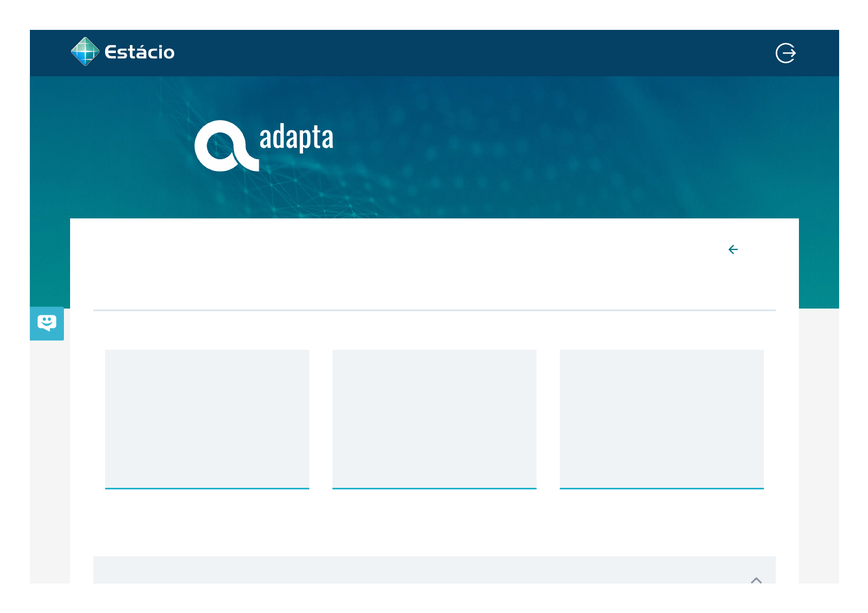Click the blue underline of the middle card
The image size is (868, 613).
tap(435, 488)
